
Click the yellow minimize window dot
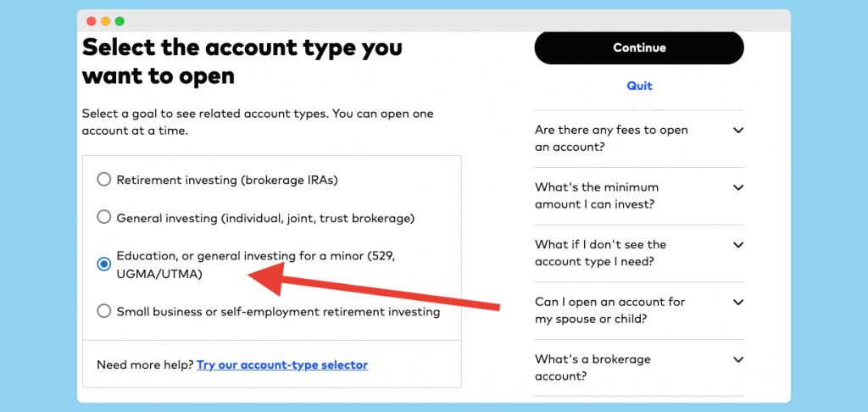pos(105,21)
